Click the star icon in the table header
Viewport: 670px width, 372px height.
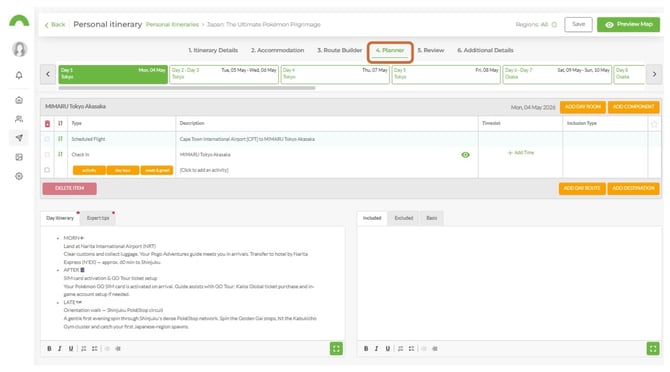[654, 124]
